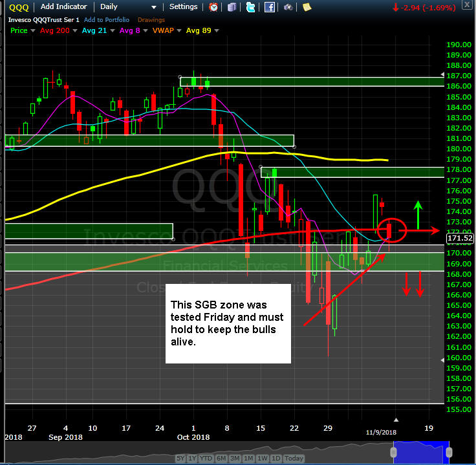Screen dimensions: 476x465
Task: Click the 11/9/2018 date marker triangle
Action: pos(396,420)
